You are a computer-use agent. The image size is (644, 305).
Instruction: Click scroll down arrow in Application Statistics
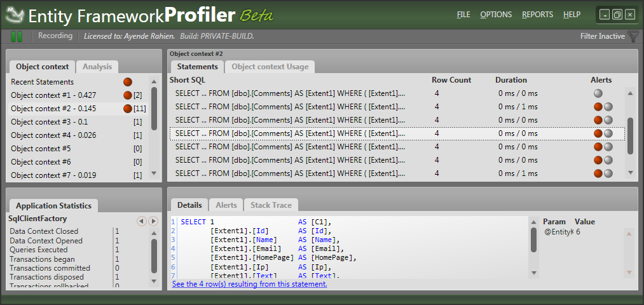[154, 281]
